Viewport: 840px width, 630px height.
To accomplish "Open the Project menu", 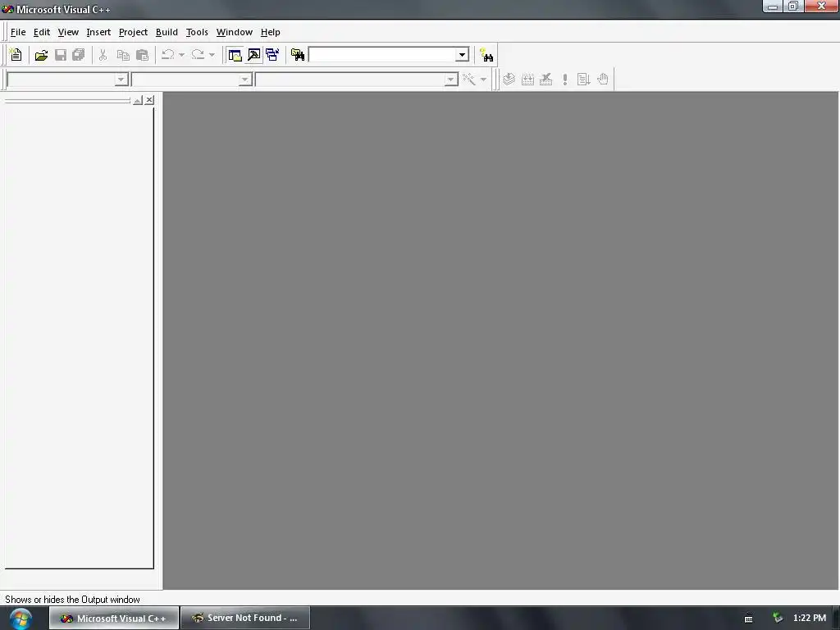I will pos(133,32).
